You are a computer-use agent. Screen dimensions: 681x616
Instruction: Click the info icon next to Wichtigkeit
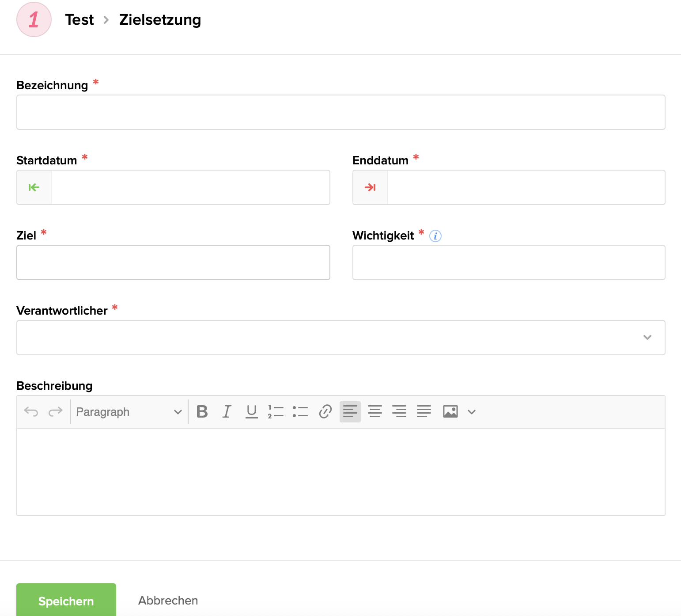(x=435, y=236)
